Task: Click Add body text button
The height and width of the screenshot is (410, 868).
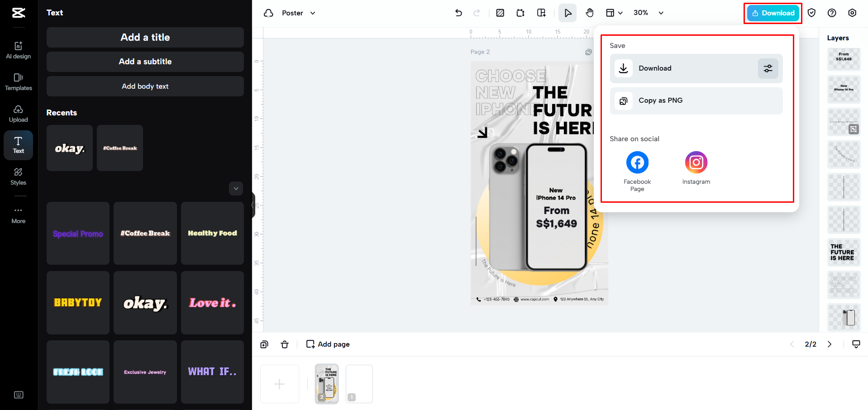Action: click(145, 86)
